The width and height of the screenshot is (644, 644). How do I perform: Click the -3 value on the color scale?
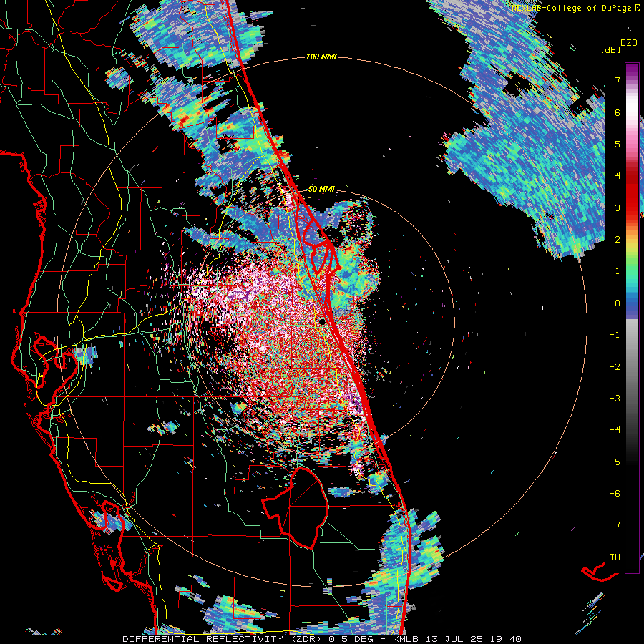(615, 399)
